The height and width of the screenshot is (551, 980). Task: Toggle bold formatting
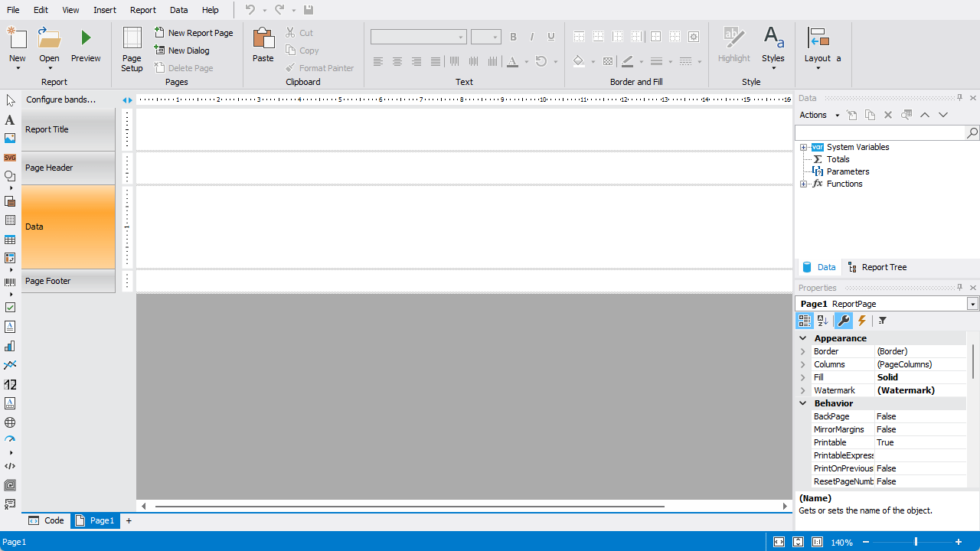(x=513, y=37)
